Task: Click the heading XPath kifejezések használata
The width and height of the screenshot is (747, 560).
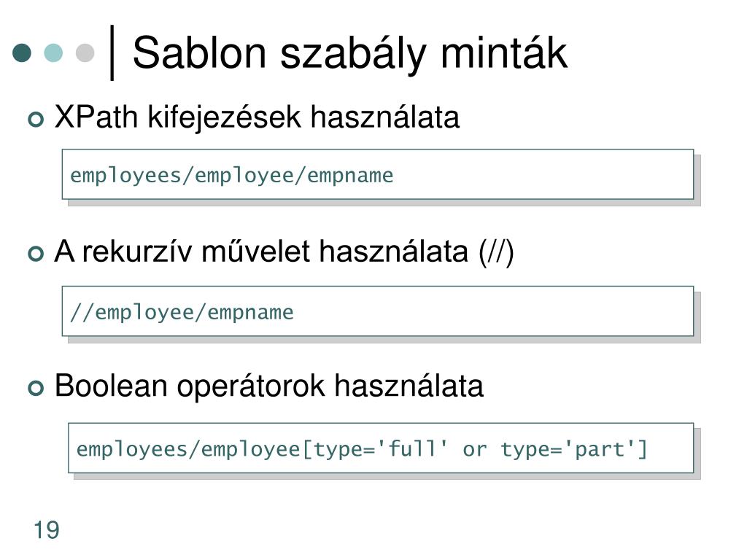Action: point(257,117)
